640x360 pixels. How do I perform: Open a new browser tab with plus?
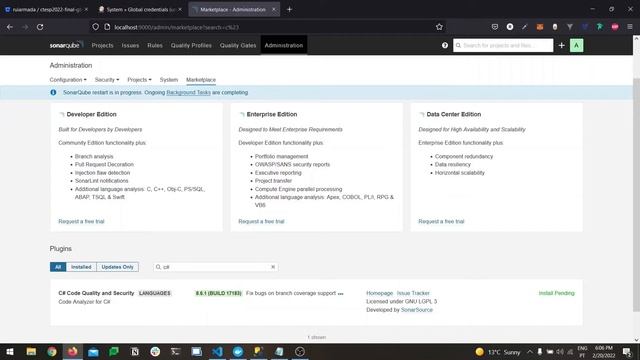[289, 9]
